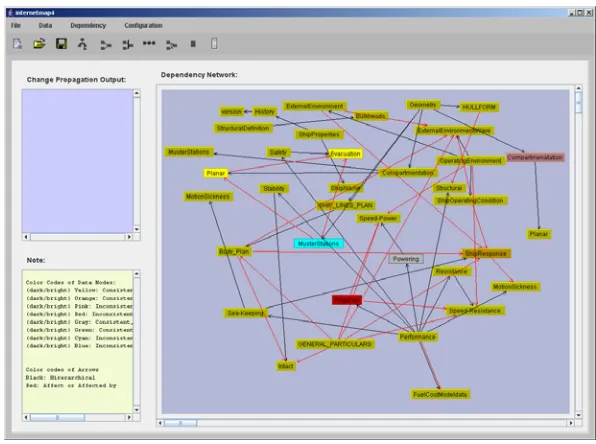Select the cyan MusterStations node
The width and height of the screenshot is (596, 444).
click(x=319, y=244)
